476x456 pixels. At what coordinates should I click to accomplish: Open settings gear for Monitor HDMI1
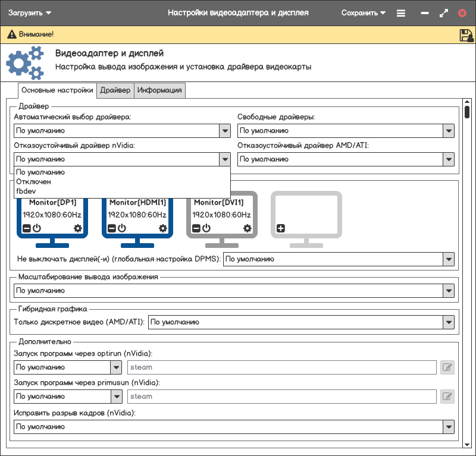pyautogui.click(x=163, y=228)
